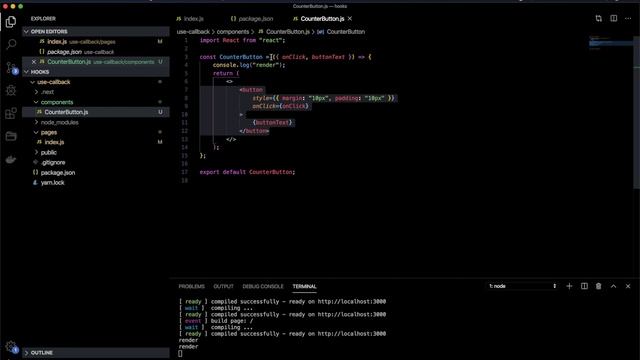
Task: Collapse the Open Editors section
Action: (96, 31)
